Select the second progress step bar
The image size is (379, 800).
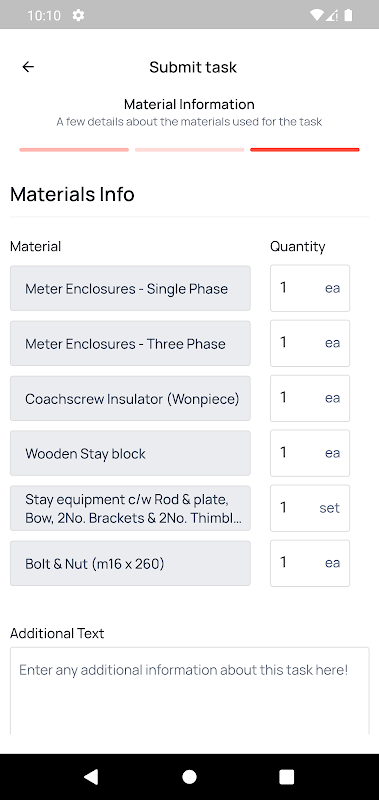(x=189, y=149)
